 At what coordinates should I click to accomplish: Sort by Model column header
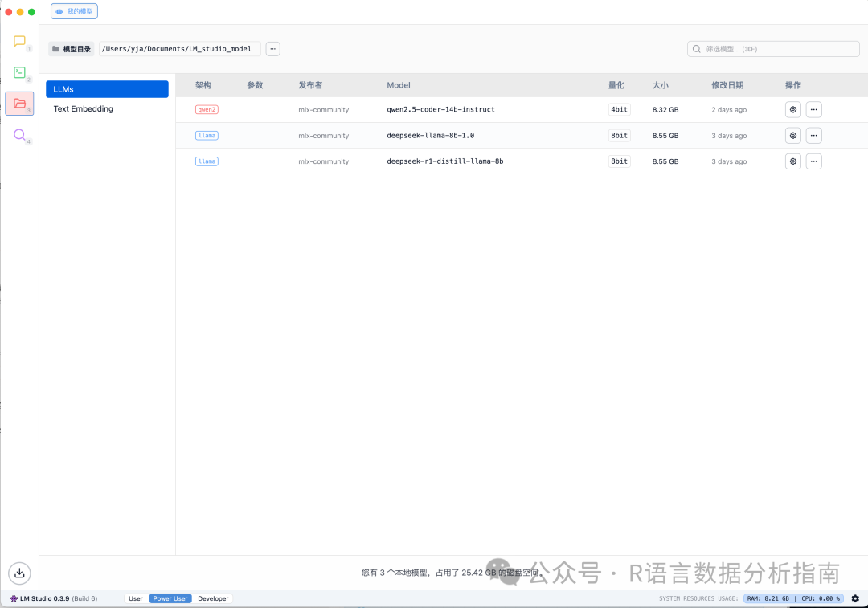[399, 85]
